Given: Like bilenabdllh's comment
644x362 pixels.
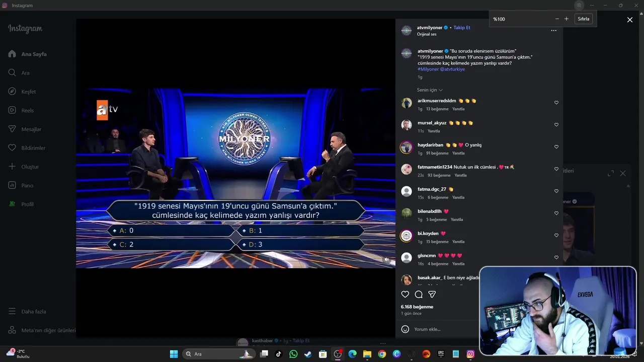Looking at the screenshot, I should [556, 213].
